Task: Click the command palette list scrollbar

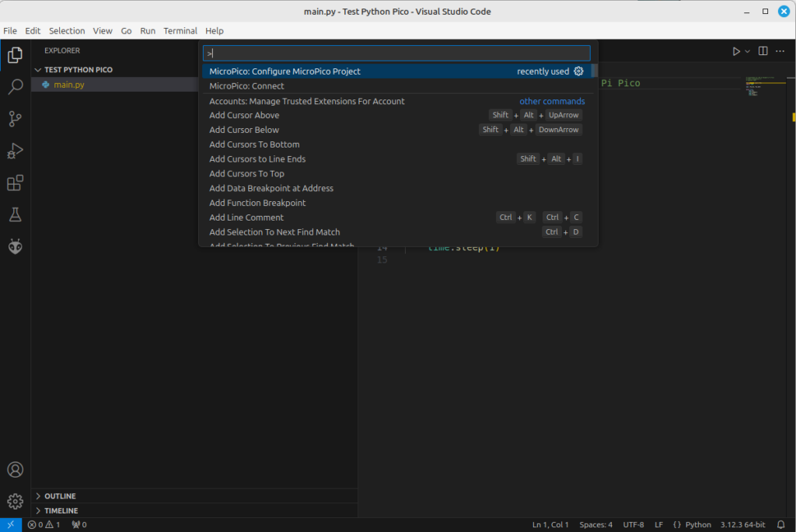Action: click(x=595, y=71)
